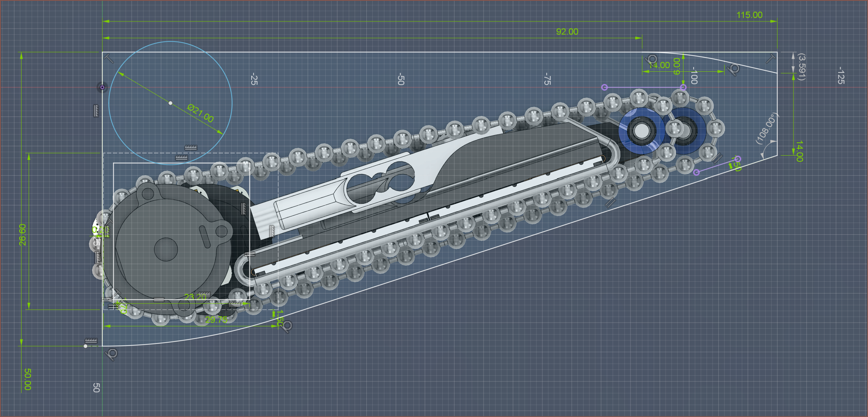Click the perpendicular constraint icon at top-right corner
This screenshot has width=868, height=417.
coord(770,58)
